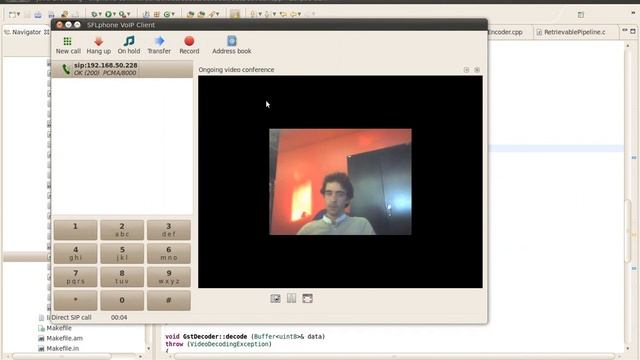Click the Eclipse External Tools icon
This screenshot has height=360, width=640.
[x=122, y=15]
